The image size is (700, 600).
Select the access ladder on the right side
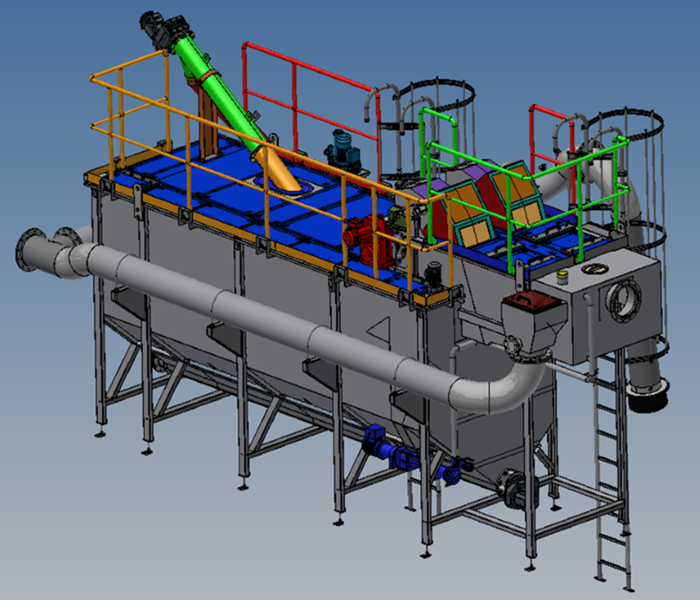click(612, 475)
